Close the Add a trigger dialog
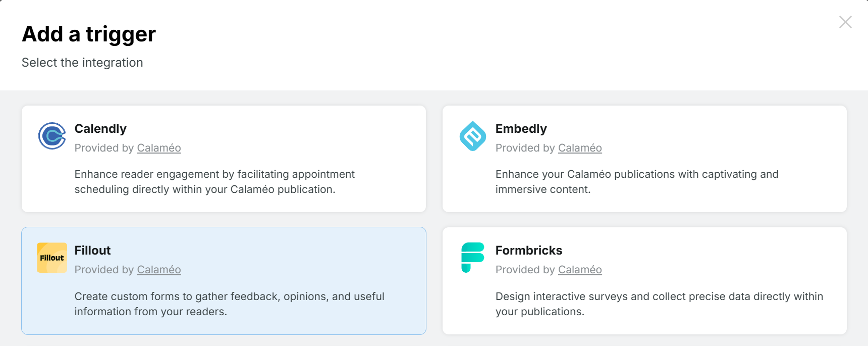The image size is (868, 346). point(845,22)
